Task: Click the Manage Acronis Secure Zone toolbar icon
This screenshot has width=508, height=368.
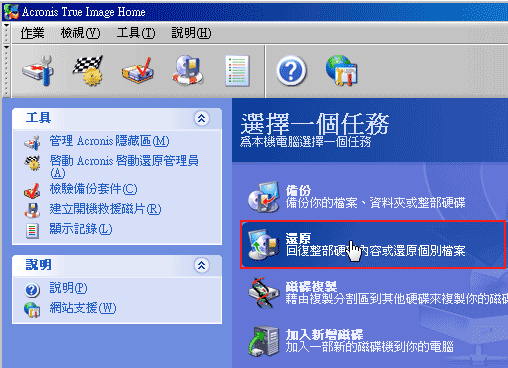Action: 38,70
